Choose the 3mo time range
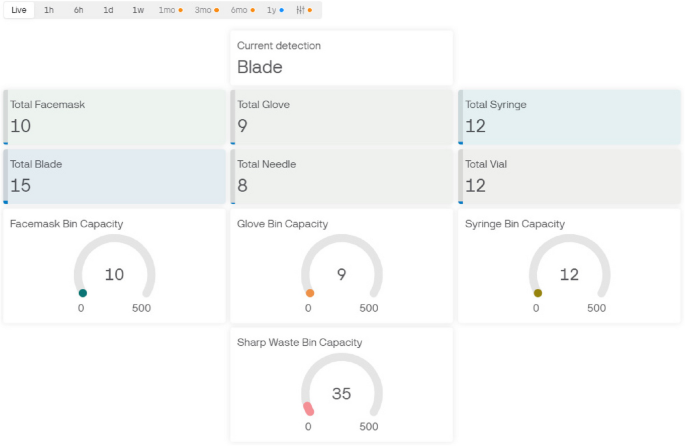Image resolution: width=685 pixels, height=446 pixels. click(x=206, y=10)
